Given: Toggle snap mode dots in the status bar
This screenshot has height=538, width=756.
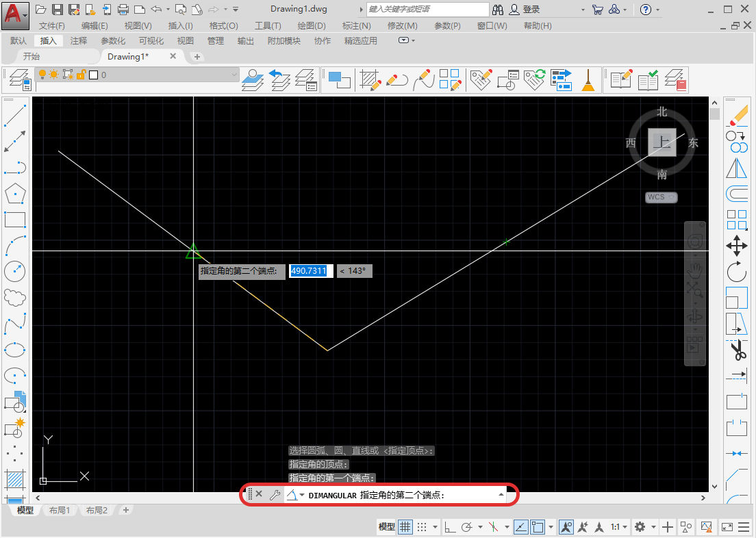Looking at the screenshot, I should (422, 526).
